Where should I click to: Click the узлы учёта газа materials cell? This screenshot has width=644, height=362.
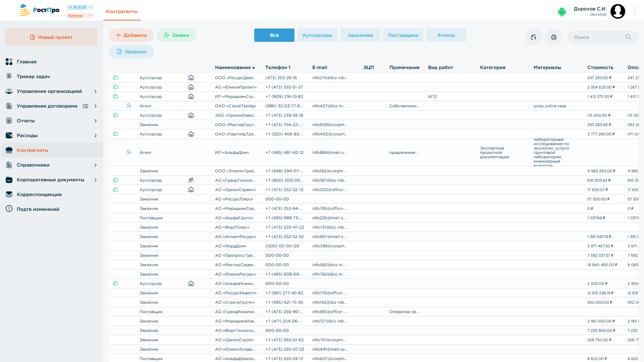(549, 106)
